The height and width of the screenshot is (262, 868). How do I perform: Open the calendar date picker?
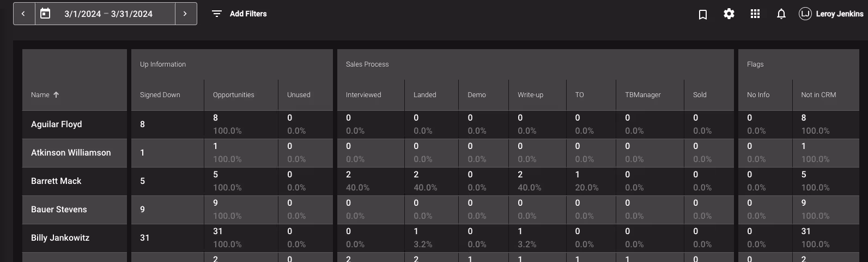(45, 14)
